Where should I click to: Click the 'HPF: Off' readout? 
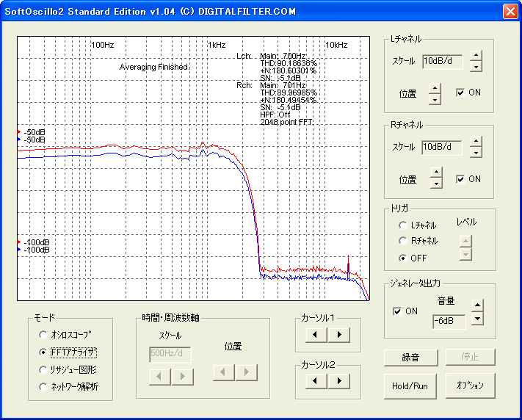point(275,115)
